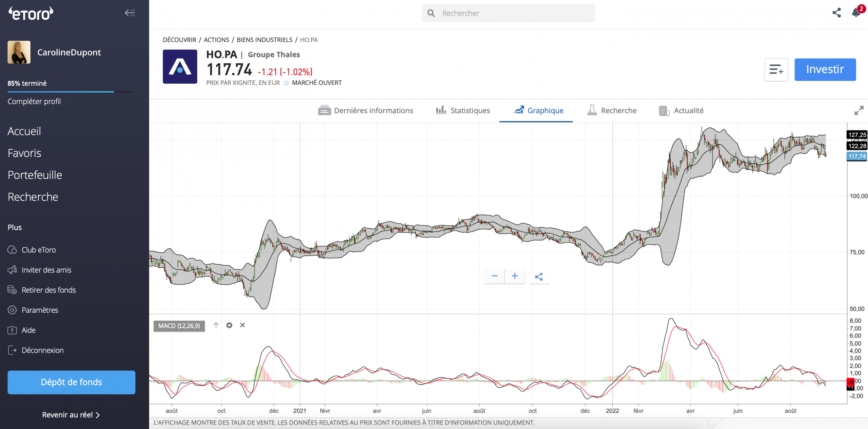Click ACTIONS breadcrumb
This screenshot has width=868, height=429.
click(216, 40)
